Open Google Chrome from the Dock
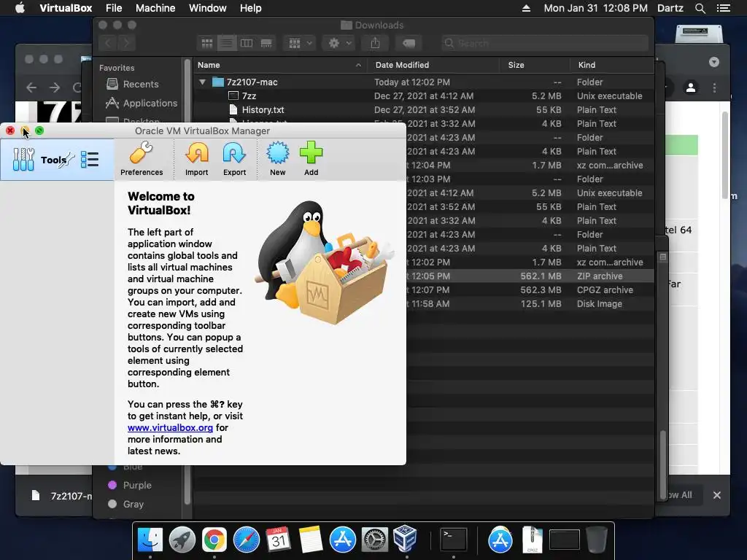747x560 pixels. click(x=214, y=540)
